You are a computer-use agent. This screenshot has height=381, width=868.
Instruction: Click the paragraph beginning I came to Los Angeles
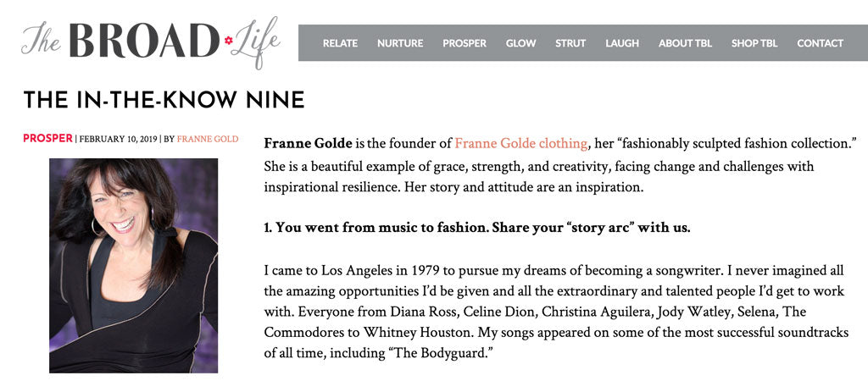[x=555, y=312]
